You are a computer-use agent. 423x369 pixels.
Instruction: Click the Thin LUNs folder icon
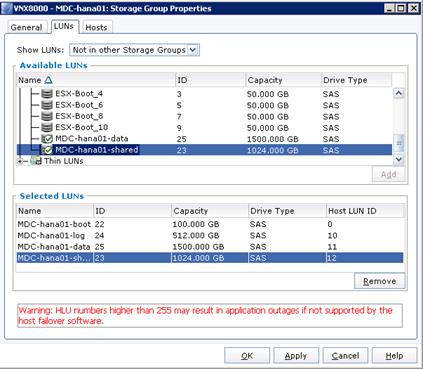[36, 161]
